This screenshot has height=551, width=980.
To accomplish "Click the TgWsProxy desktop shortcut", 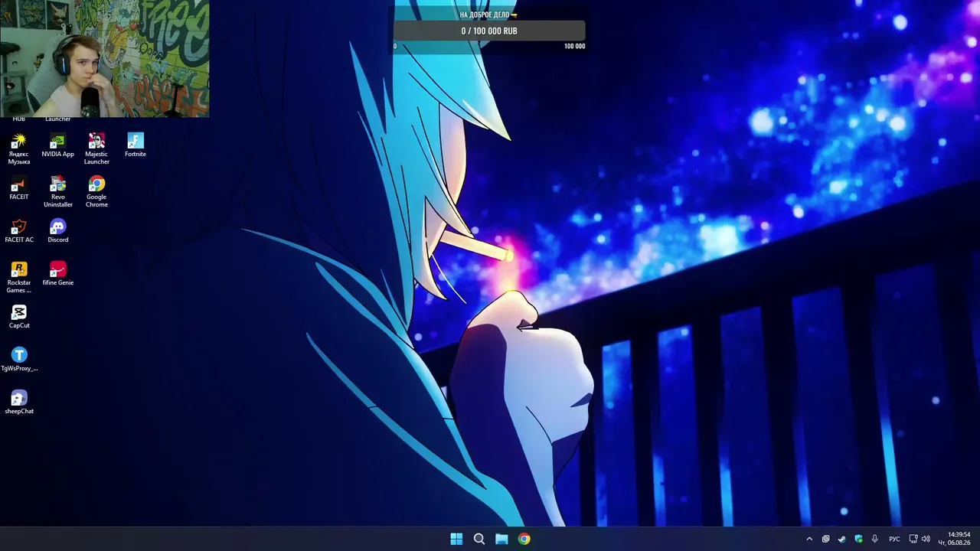I will click(19, 360).
